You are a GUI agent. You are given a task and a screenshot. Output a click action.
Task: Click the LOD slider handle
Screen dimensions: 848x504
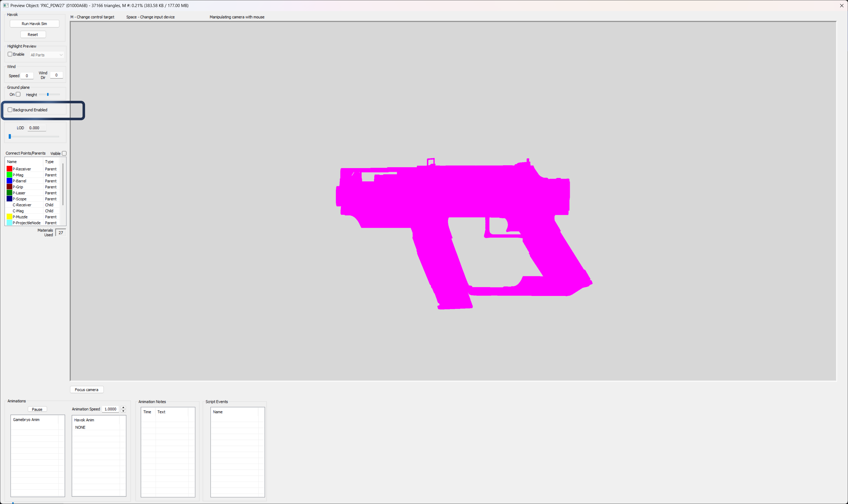tap(10, 137)
